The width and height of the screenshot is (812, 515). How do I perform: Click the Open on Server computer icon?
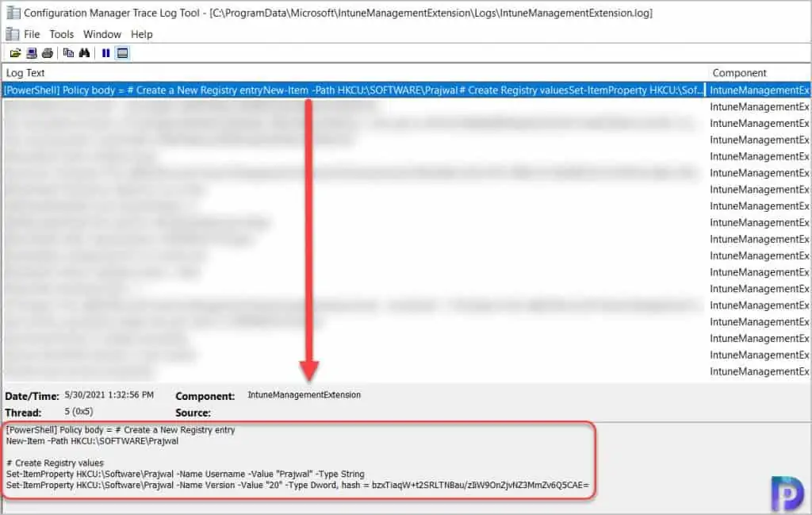(32, 53)
